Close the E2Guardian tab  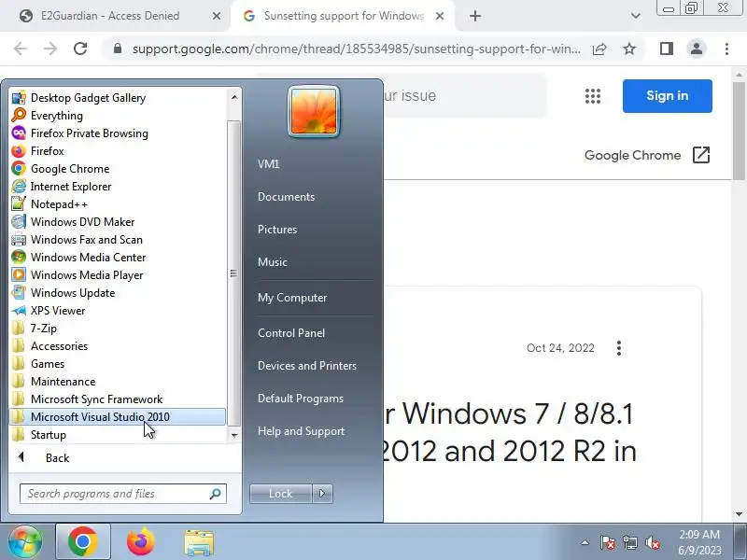point(217,16)
